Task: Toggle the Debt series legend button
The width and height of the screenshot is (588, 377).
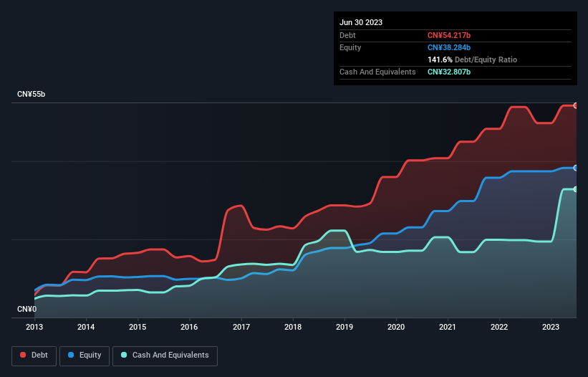Action: click(34, 355)
